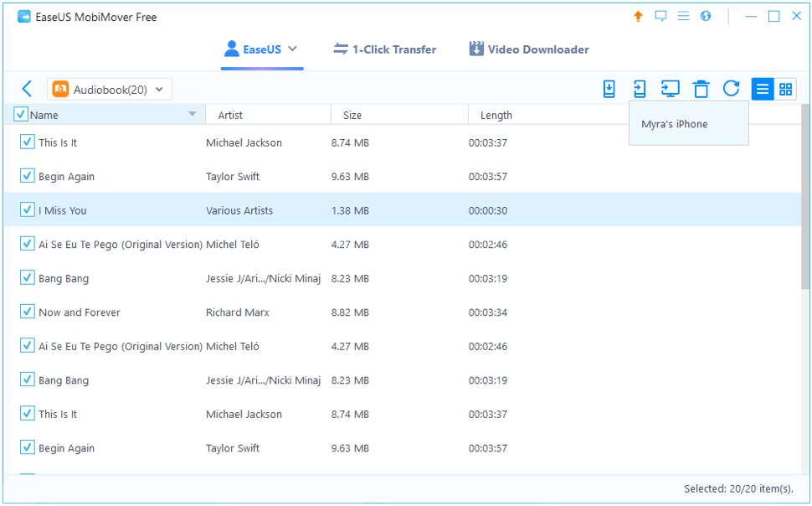Click the Now and Forever track name
This screenshot has width=812, height=506.
point(80,312)
